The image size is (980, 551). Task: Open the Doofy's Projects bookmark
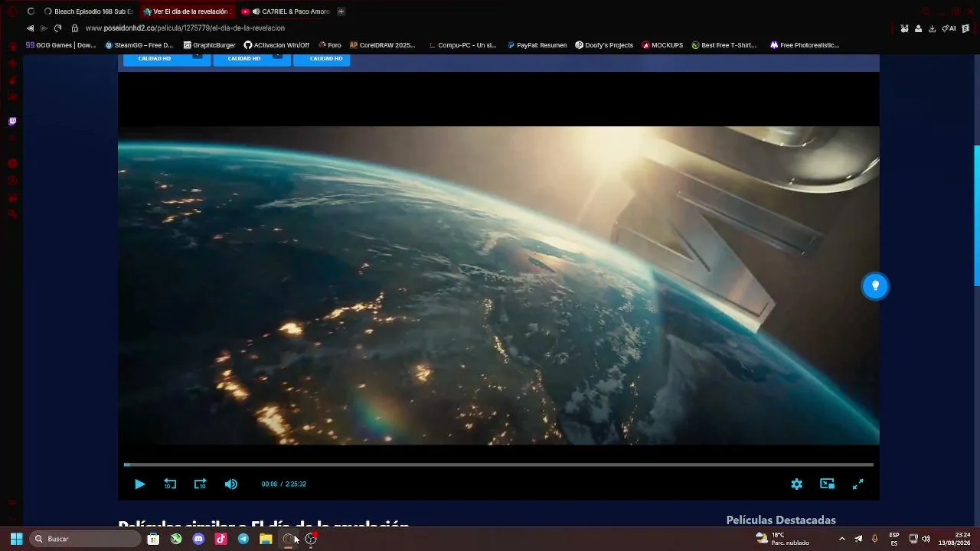coord(604,45)
